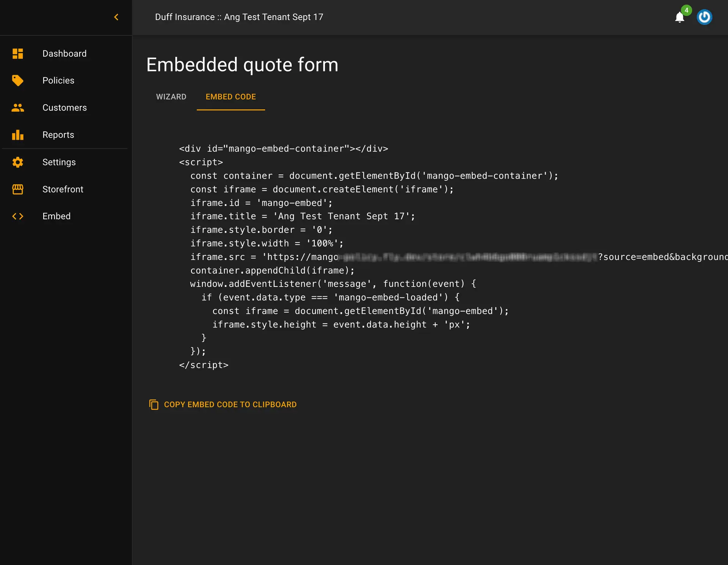
Task: Select the EMBED CODE tab
Action: click(231, 97)
